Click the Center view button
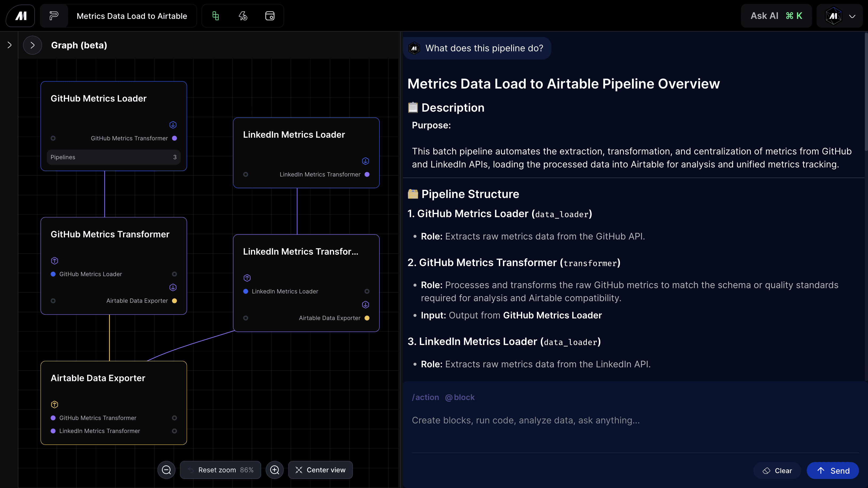This screenshot has height=488, width=868. (x=320, y=470)
